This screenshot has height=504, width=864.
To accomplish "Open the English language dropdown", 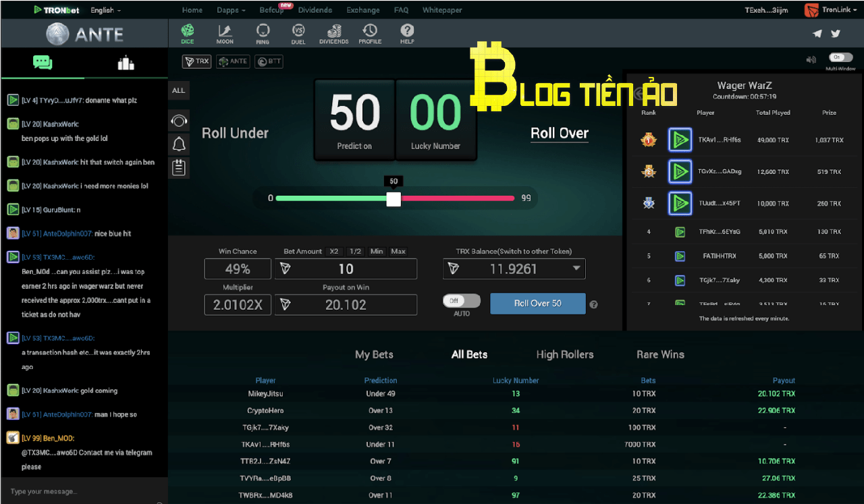I will 106,10.
